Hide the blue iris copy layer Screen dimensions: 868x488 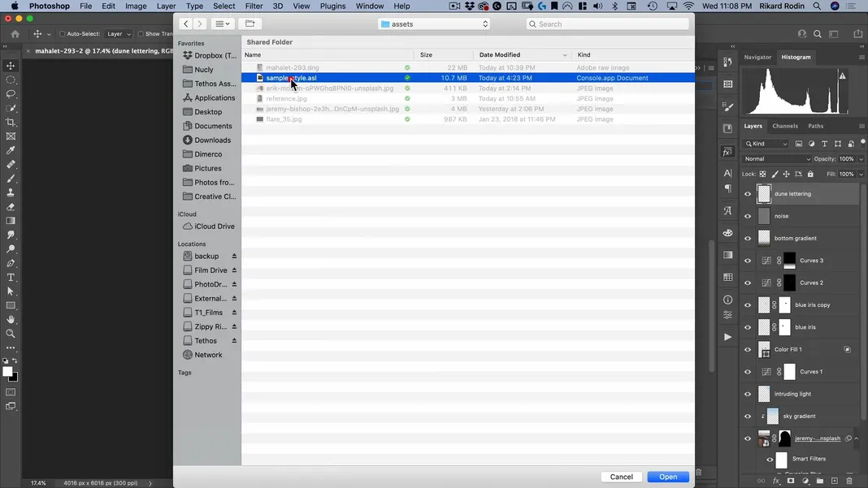tap(748, 304)
